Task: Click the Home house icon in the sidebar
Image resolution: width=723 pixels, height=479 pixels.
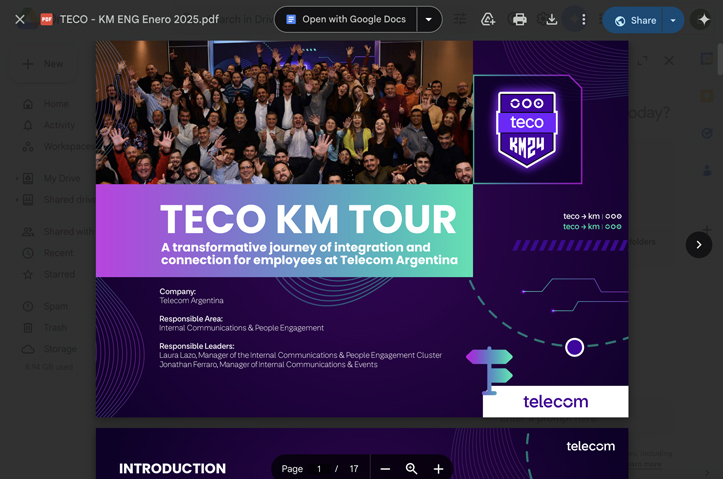Action: tap(28, 104)
